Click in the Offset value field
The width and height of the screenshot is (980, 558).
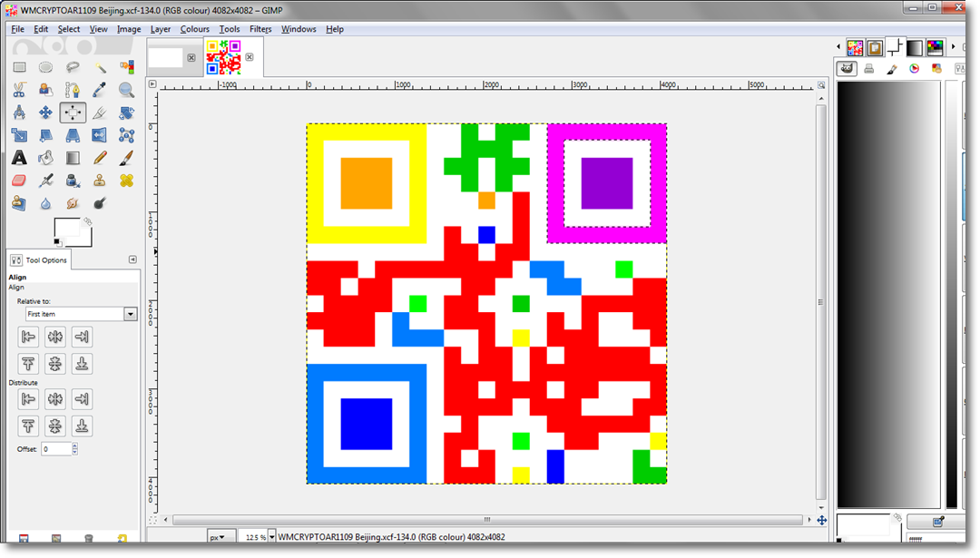(x=56, y=448)
